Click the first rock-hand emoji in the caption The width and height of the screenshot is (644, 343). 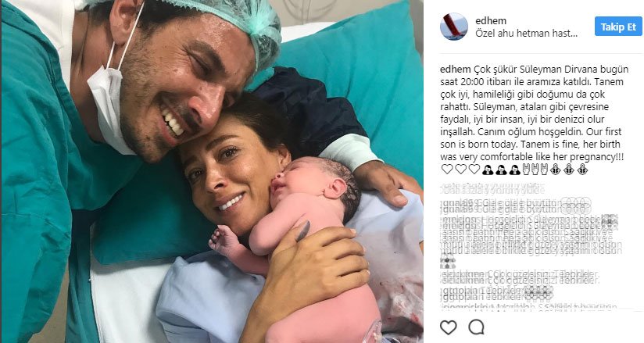pyautogui.click(x=526, y=170)
